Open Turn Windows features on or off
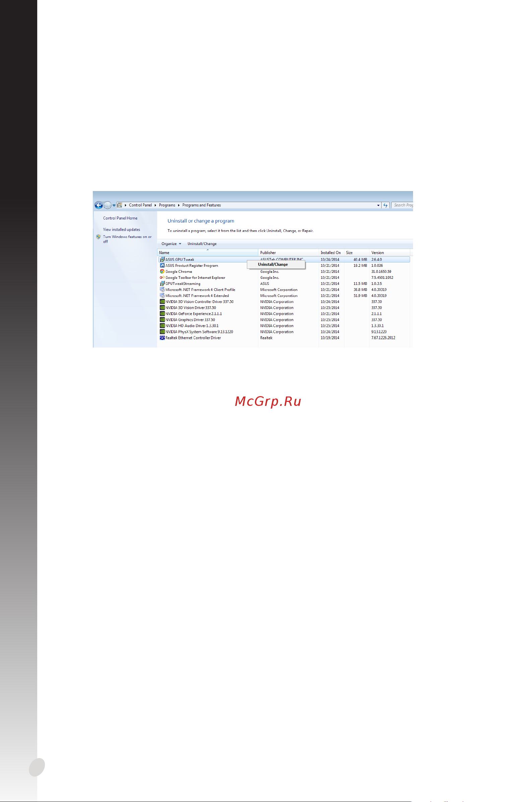Screen dimensions: 532x802 click(127, 239)
